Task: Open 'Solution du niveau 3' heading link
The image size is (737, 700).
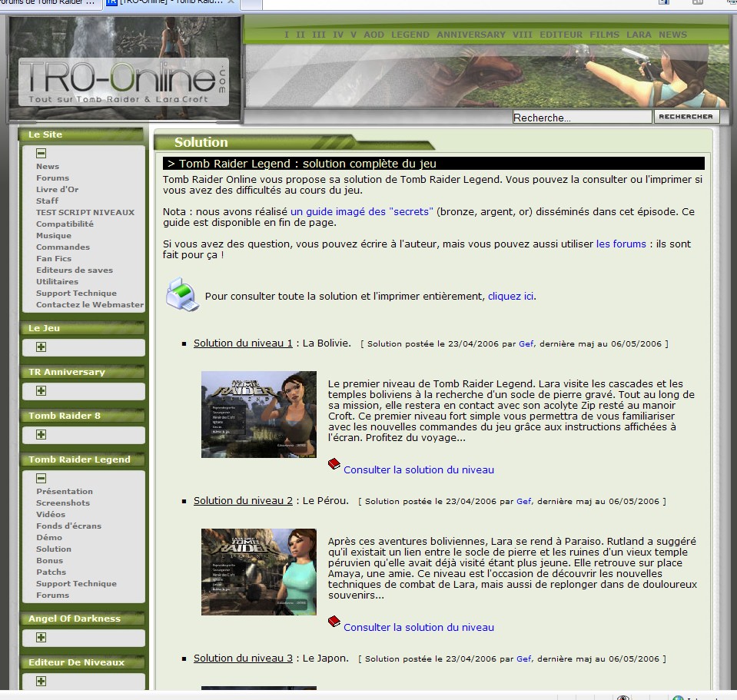Action: point(243,659)
